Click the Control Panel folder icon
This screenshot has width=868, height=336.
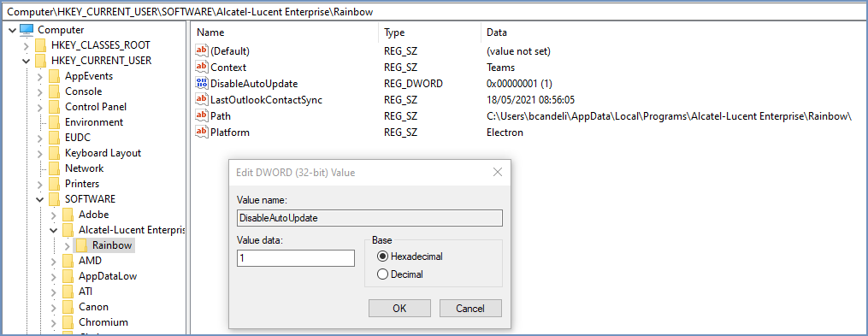tap(54, 107)
